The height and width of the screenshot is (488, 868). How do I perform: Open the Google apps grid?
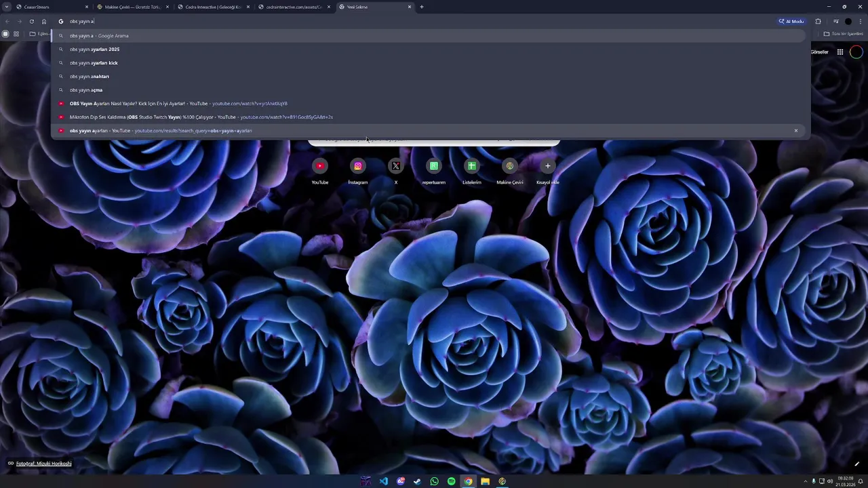point(840,52)
